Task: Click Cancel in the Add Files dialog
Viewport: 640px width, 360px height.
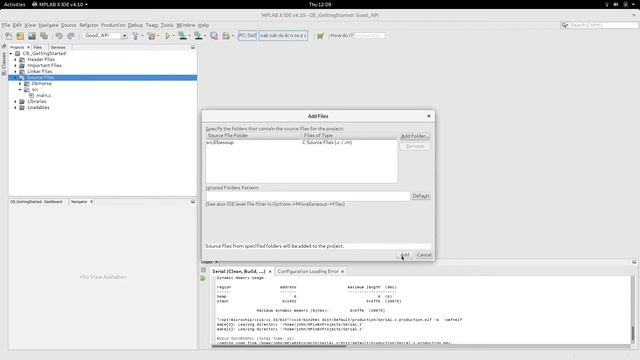Action: pos(424,255)
